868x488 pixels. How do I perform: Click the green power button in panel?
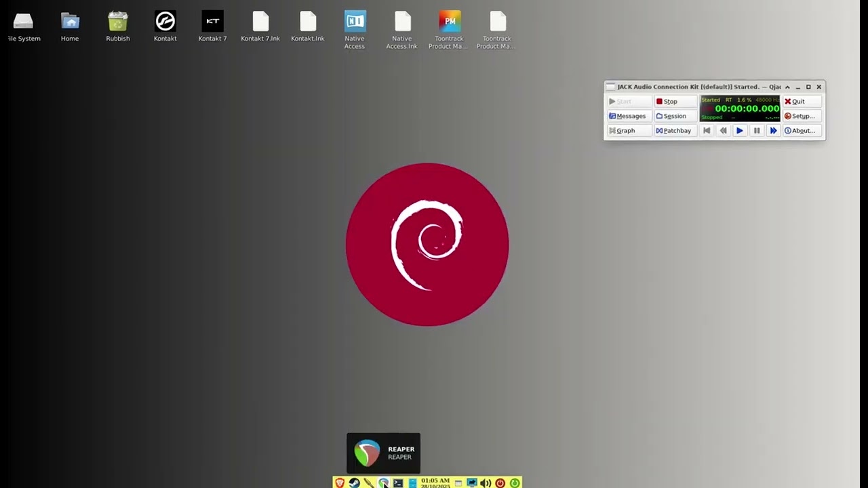click(x=515, y=483)
